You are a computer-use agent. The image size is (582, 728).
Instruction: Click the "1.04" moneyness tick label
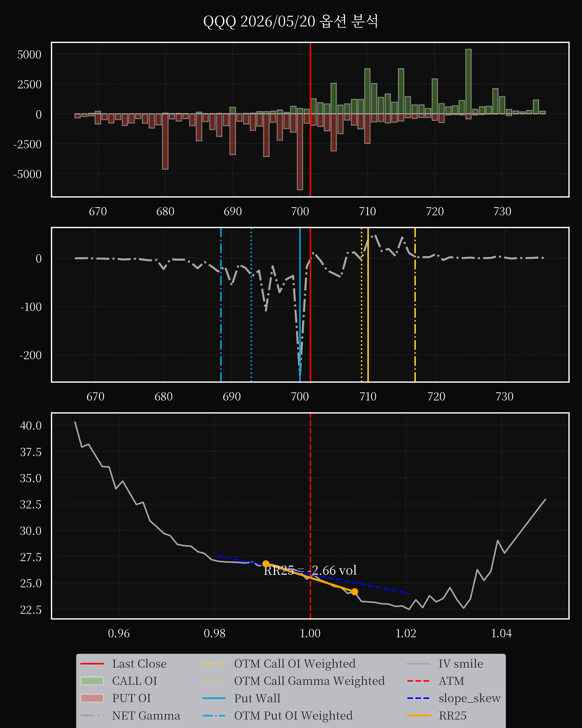click(x=501, y=633)
